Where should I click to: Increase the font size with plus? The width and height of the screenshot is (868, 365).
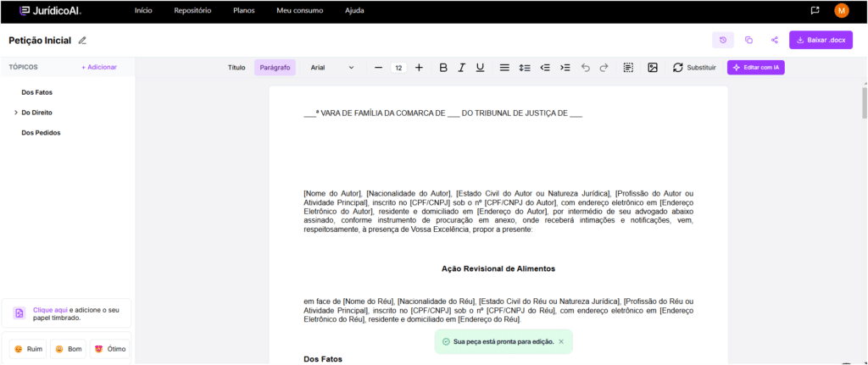(x=419, y=68)
